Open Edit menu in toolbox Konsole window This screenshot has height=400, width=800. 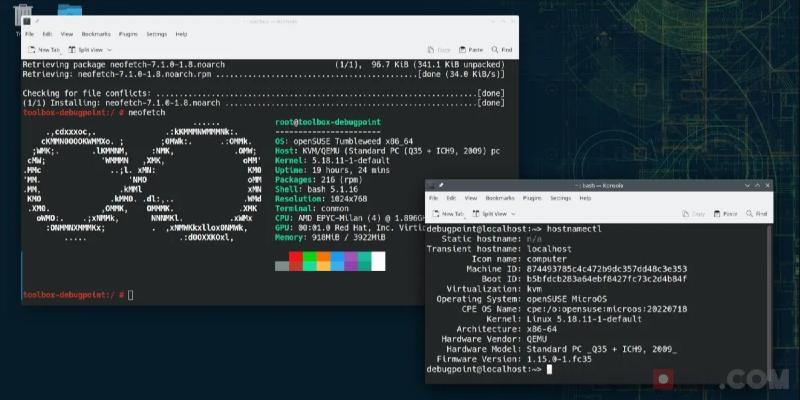[x=47, y=34]
